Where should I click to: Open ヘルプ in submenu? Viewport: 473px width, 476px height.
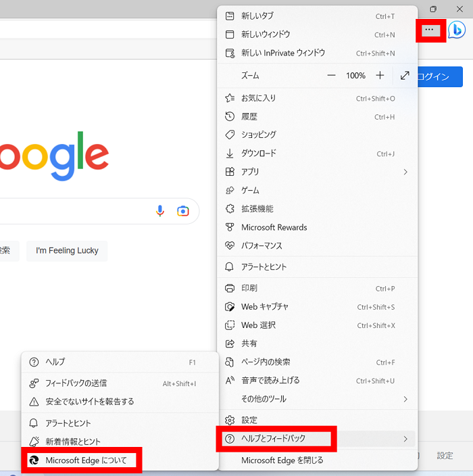click(120, 362)
